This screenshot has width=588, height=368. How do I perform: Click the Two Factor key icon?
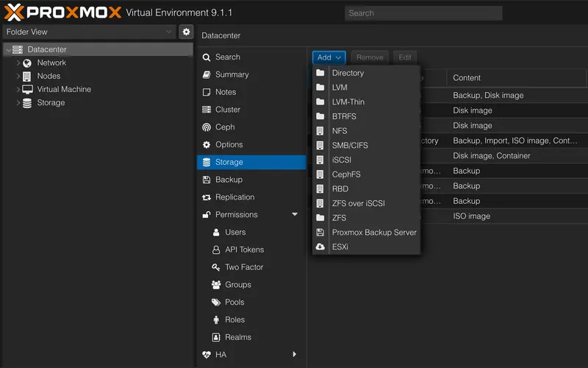[215, 267]
